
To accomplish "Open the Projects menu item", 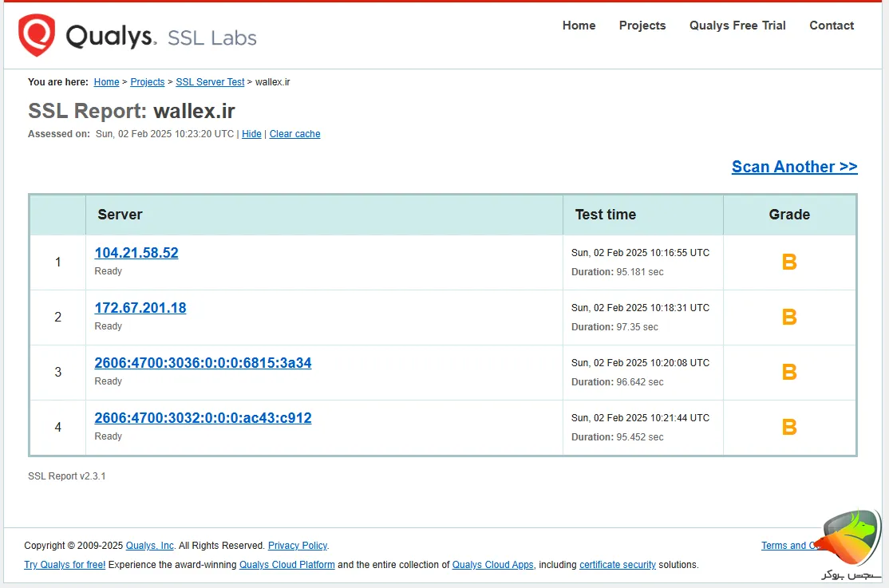I will click(642, 25).
